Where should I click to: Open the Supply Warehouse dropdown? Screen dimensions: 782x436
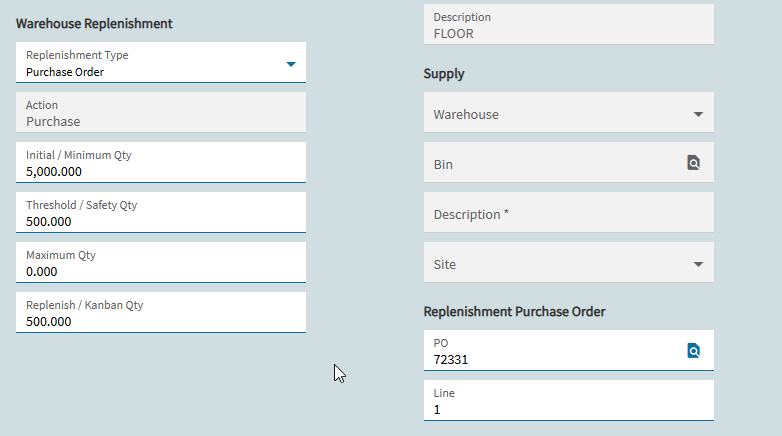(569, 112)
